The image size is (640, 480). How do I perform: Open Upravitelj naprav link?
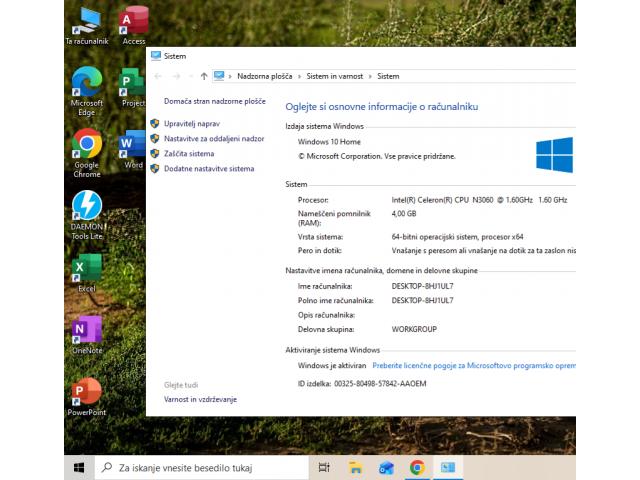(191, 124)
